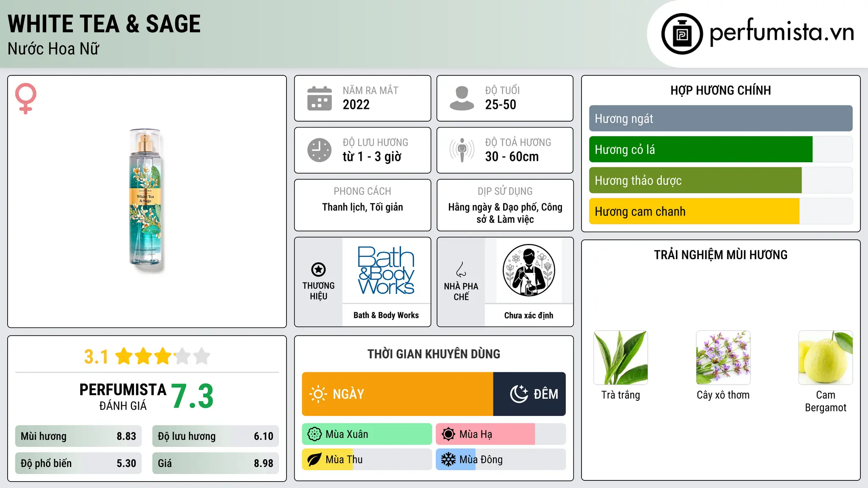The width and height of the screenshot is (868, 488).
Task: Click the star badge icon above Thương hiệu
Action: 318,269
